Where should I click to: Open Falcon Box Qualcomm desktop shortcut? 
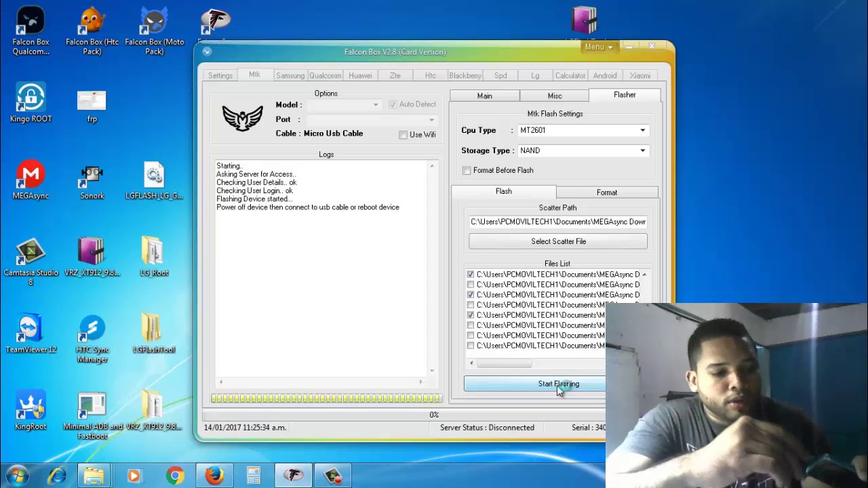pyautogui.click(x=31, y=31)
